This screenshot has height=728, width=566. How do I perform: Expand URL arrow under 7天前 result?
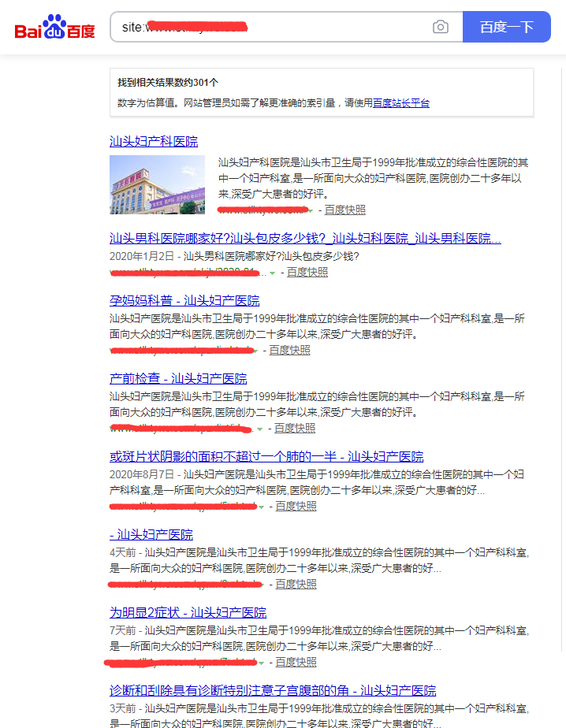click(261, 663)
